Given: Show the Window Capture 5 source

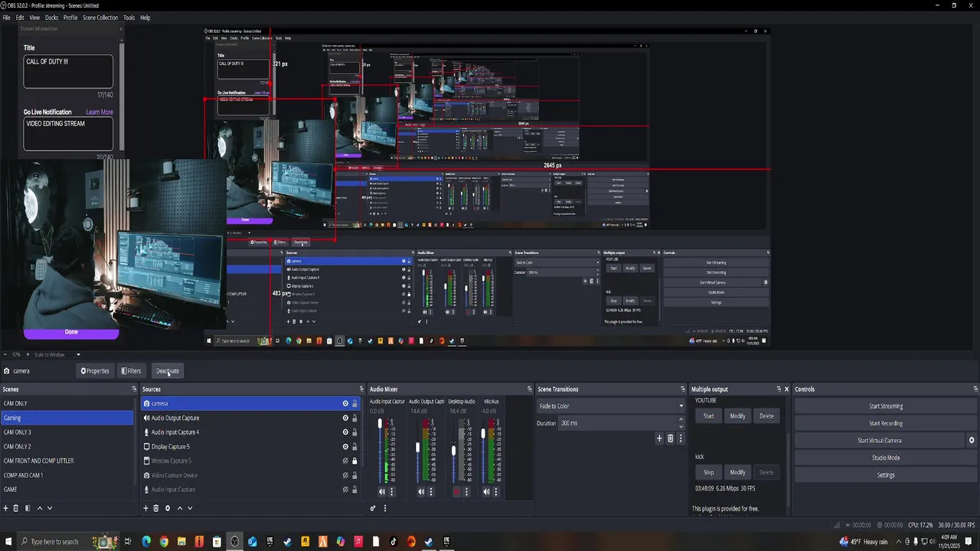Looking at the screenshot, I should pyautogui.click(x=345, y=461).
